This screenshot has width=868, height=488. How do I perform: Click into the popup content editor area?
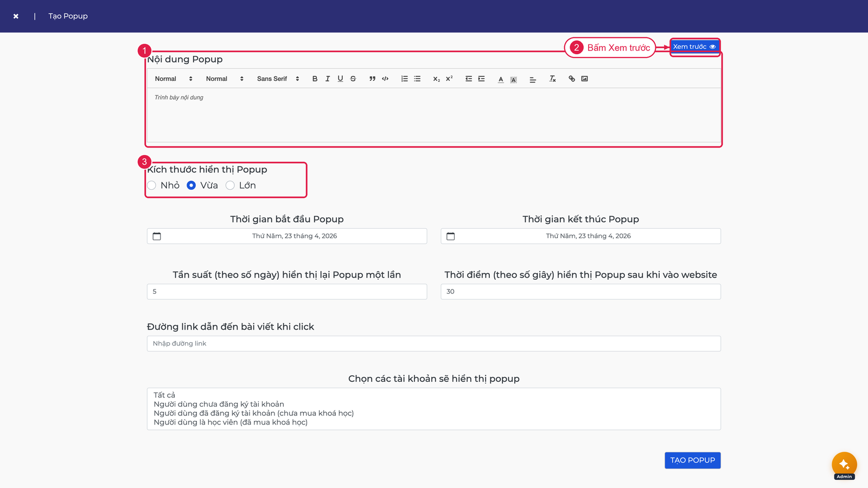(x=433, y=115)
